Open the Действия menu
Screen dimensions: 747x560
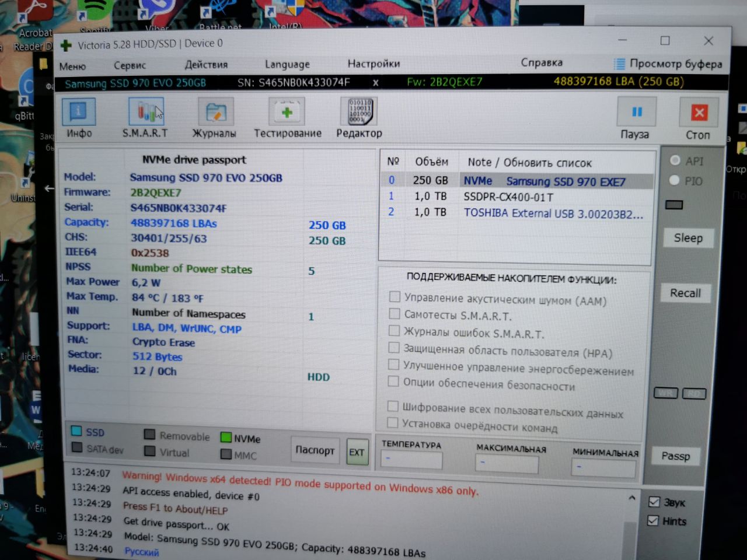207,64
